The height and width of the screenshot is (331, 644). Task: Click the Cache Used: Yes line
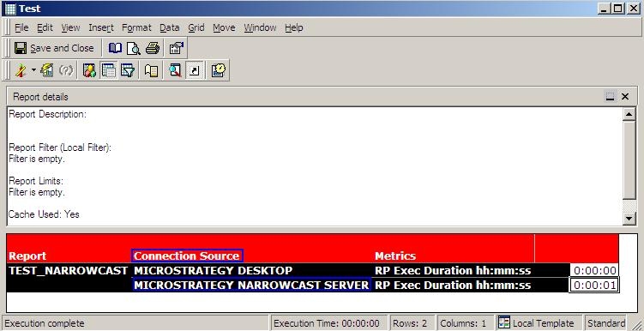(44, 214)
